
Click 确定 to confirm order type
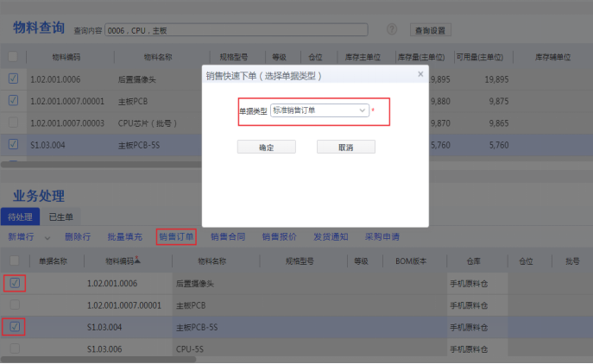(x=267, y=147)
